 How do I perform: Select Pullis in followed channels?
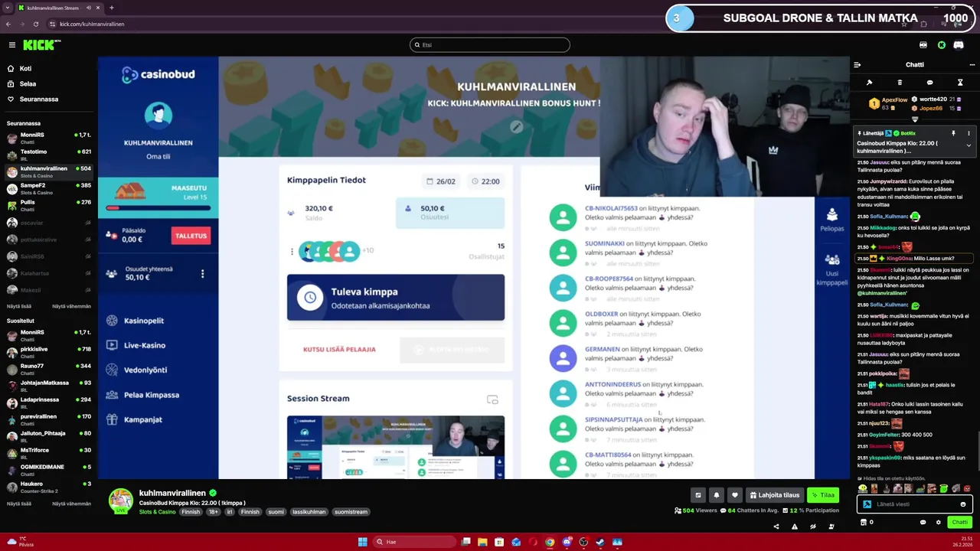tap(49, 205)
